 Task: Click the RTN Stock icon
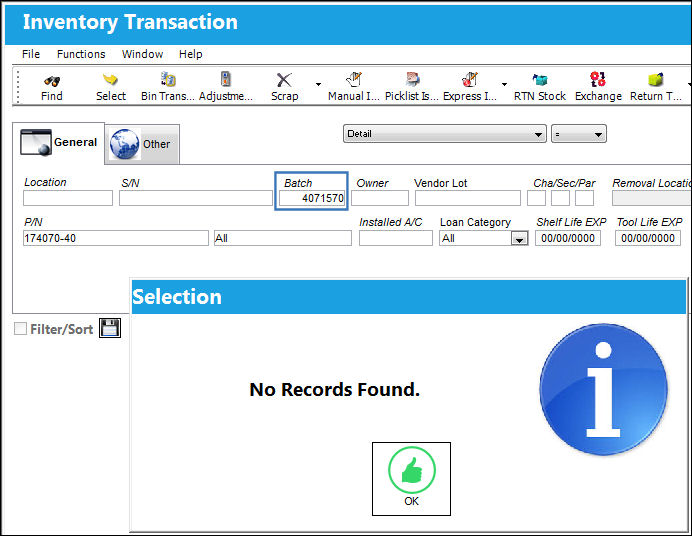(539, 80)
